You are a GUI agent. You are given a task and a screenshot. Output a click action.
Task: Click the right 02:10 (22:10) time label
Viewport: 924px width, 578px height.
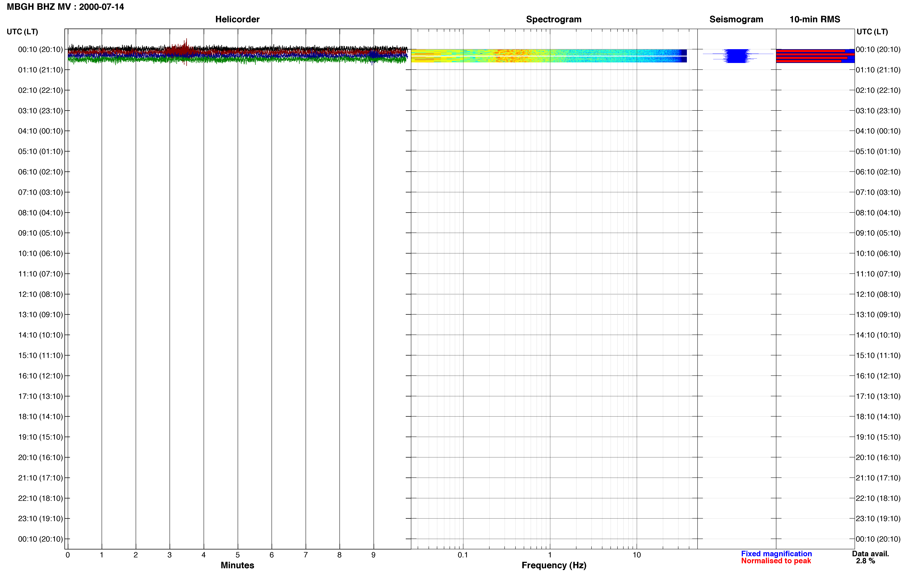[878, 91]
